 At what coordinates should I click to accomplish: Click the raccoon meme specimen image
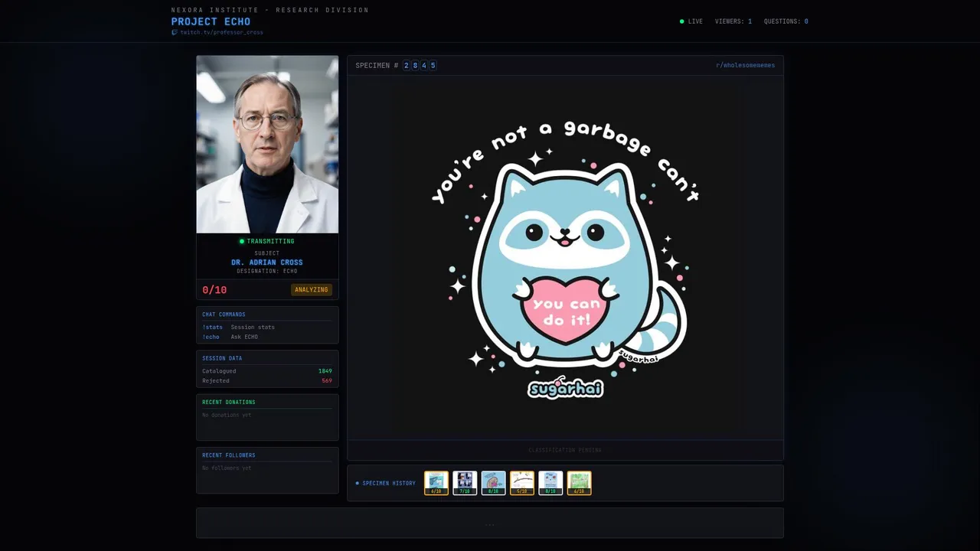[565, 258]
